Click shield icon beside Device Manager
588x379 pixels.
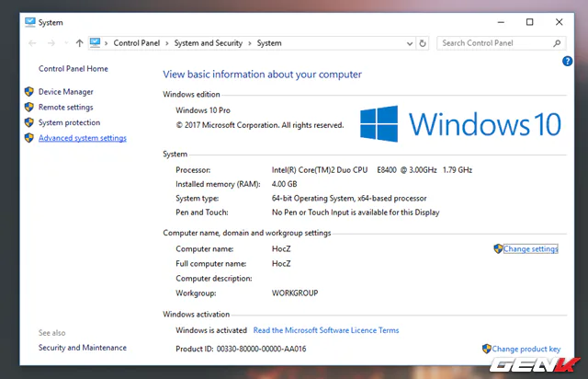click(x=29, y=91)
